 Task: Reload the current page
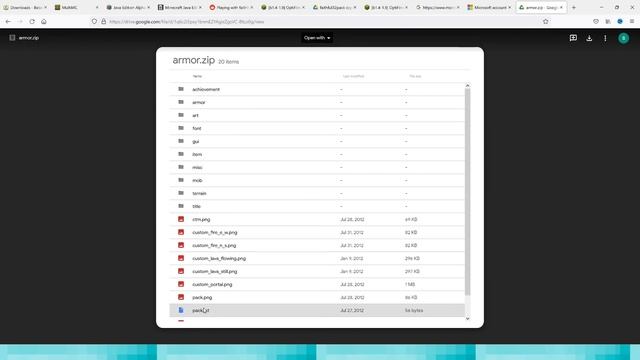[x=32, y=21]
